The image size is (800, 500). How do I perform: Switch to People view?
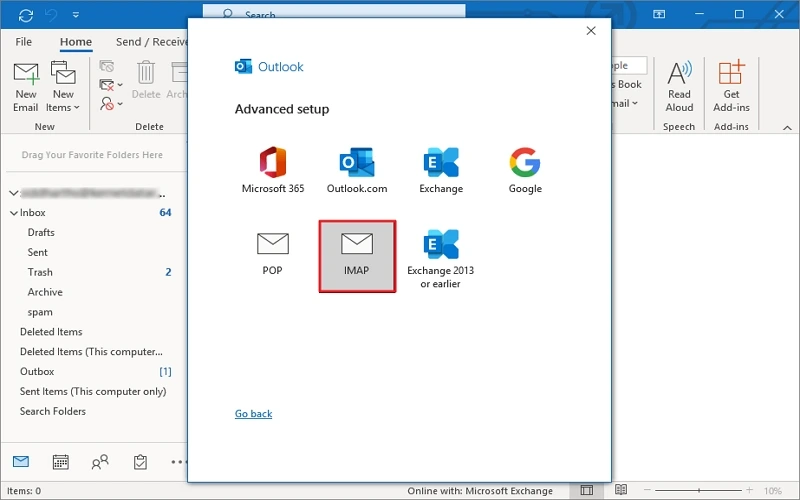click(100, 462)
